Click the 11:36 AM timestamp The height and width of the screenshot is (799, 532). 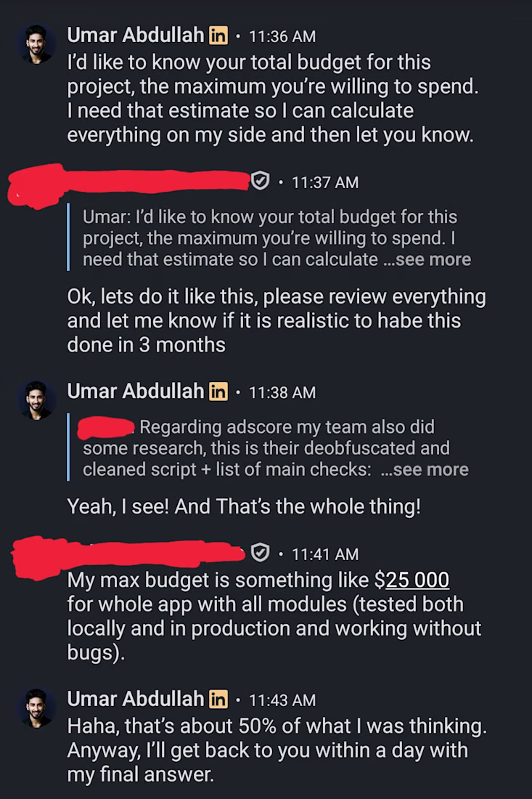(x=282, y=36)
